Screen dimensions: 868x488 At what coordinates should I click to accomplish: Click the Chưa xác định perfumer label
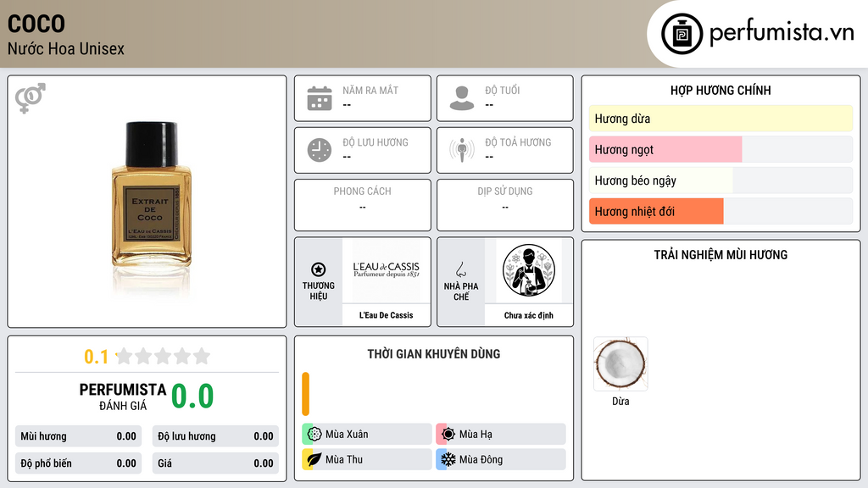[529, 315]
